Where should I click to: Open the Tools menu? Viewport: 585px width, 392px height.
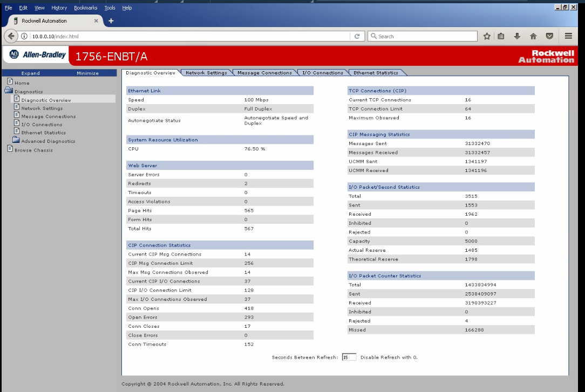110,8
